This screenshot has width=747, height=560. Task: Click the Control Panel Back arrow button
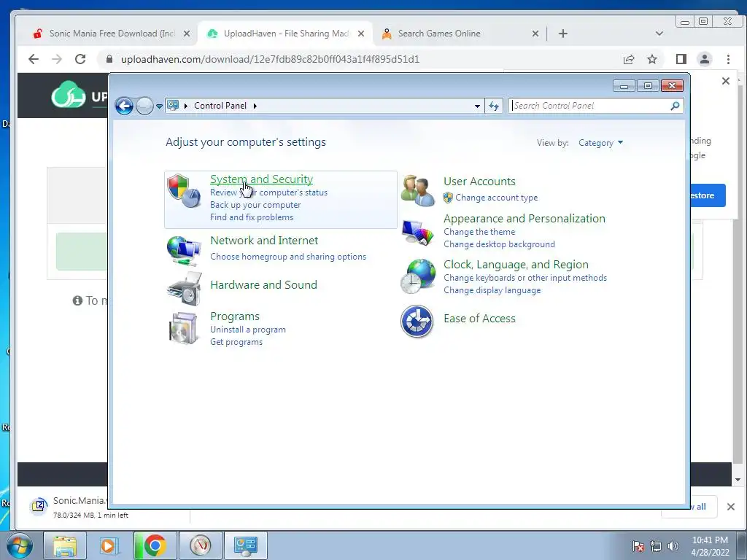(124, 106)
